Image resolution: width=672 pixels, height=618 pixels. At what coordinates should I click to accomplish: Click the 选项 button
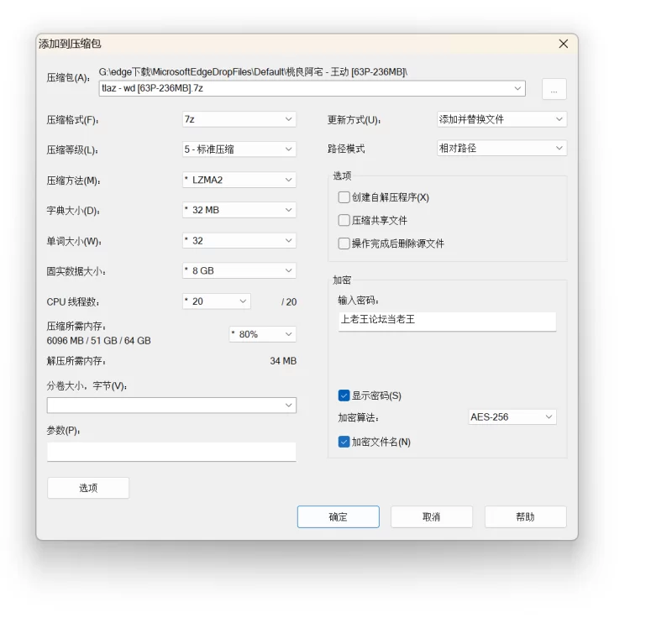[88, 488]
